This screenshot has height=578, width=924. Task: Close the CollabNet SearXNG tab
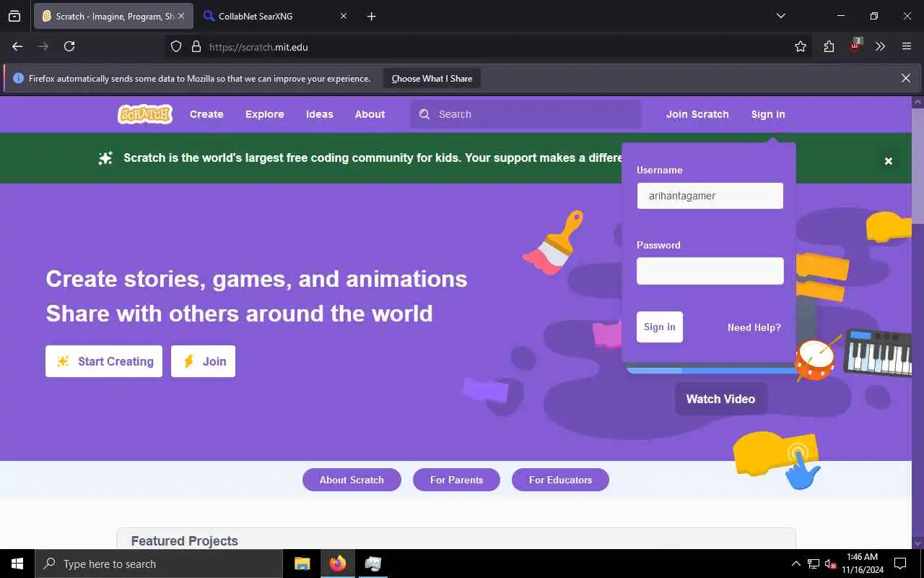(x=344, y=16)
